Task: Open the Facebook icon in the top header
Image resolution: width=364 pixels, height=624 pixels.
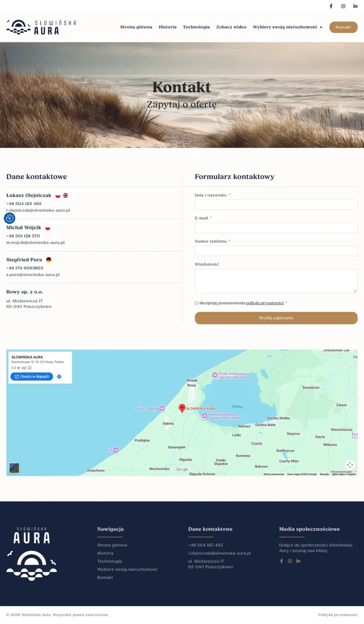Action: coord(331,6)
